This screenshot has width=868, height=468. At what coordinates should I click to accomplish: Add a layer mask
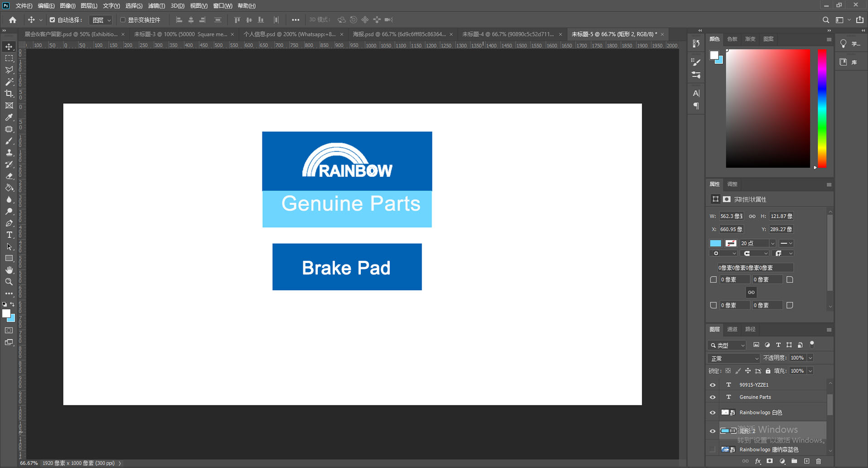[x=770, y=461]
